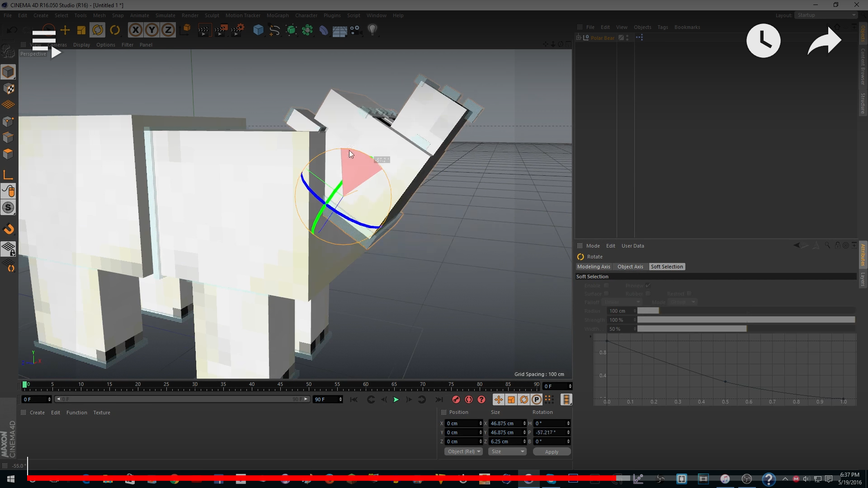
Task: Open the MoGraph menu
Action: (x=278, y=15)
